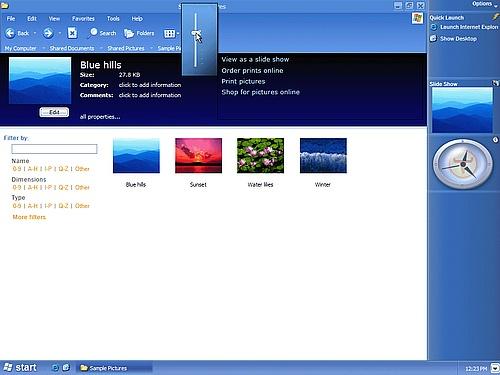Click the Edit button under preview
Viewport: 500px width, 375px height.
coord(54,112)
